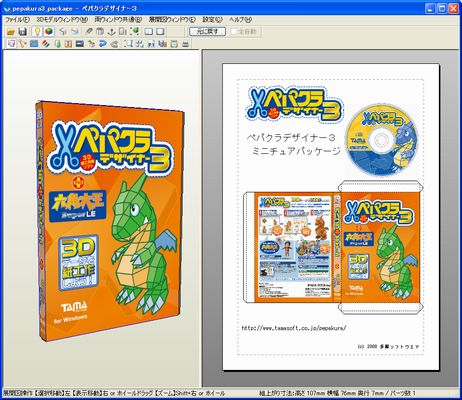Select the unfolded box pattern part on the sheet
This screenshot has width=462, height=400.
[x=333, y=248]
